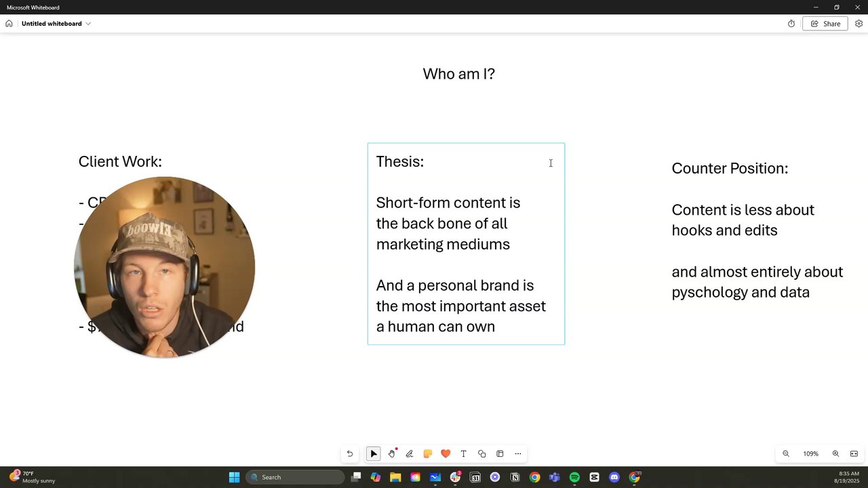The width and height of the screenshot is (868, 488).
Task: Click the taskbar Search box
Action: [295, 477]
